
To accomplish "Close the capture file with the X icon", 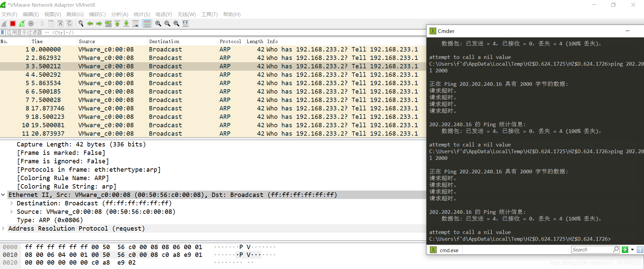I will (x=61, y=24).
